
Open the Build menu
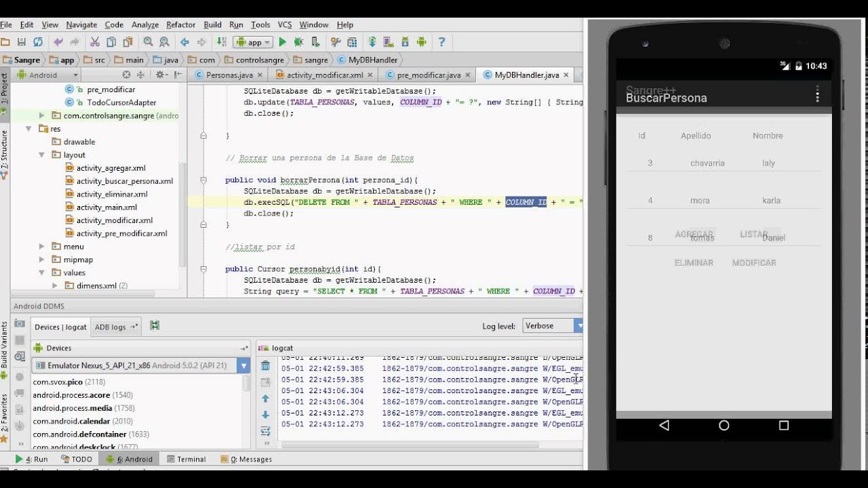pos(213,25)
